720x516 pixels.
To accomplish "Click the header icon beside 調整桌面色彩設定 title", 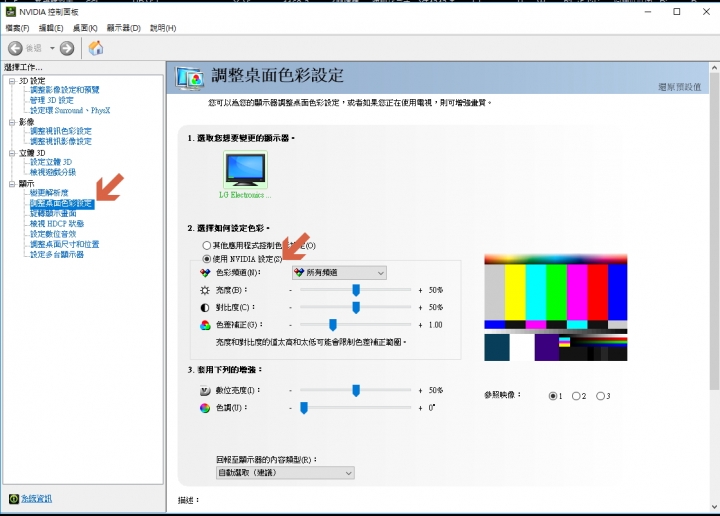I will coord(190,78).
